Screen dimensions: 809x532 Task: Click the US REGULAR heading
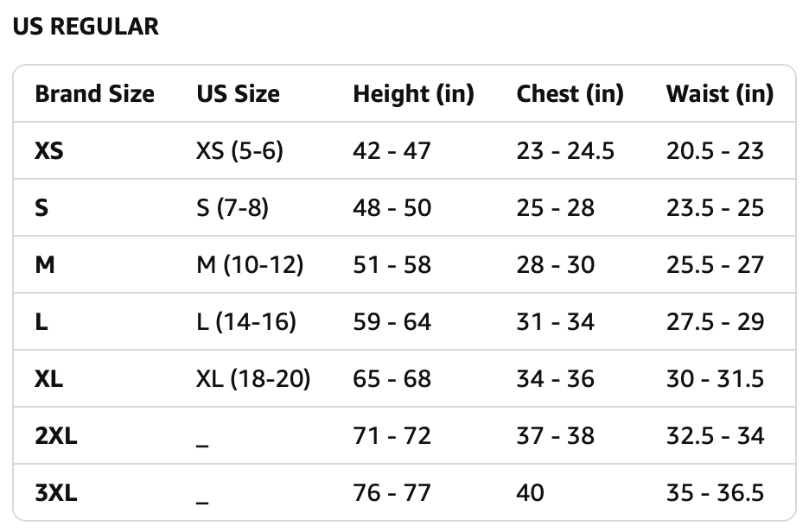point(86,27)
